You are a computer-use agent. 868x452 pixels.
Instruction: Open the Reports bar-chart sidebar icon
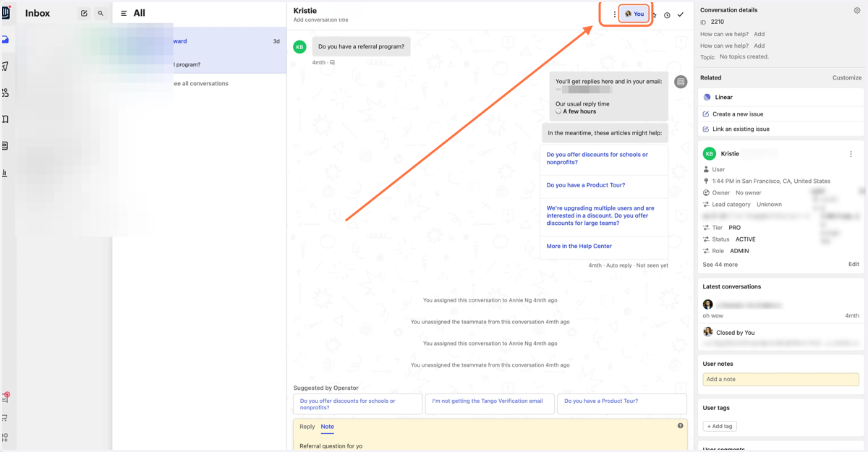pyautogui.click(x=5, y=173)
